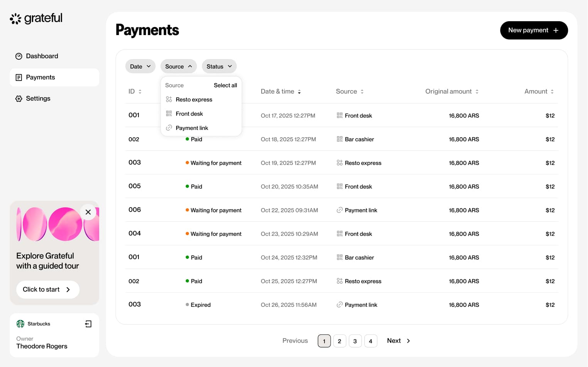Click the logout icon beside Starbucks
588x367 pixels.
(88, 324)
